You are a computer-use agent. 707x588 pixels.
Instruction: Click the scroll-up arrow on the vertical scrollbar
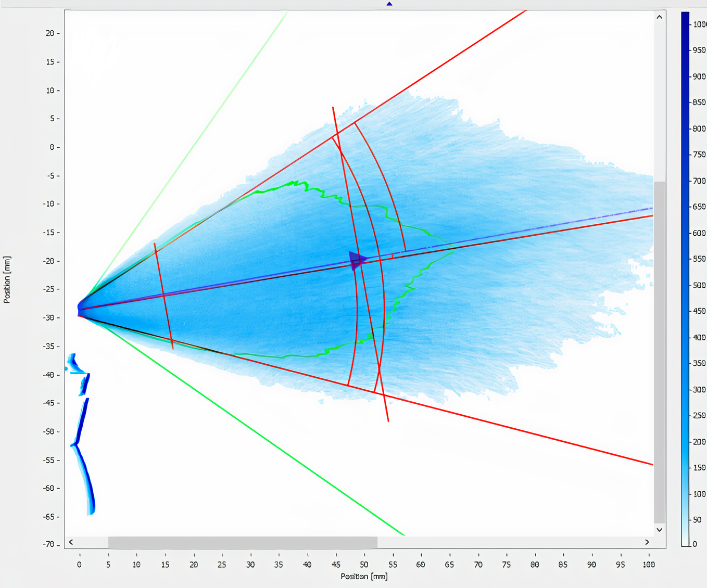click(x=659, y=17)
